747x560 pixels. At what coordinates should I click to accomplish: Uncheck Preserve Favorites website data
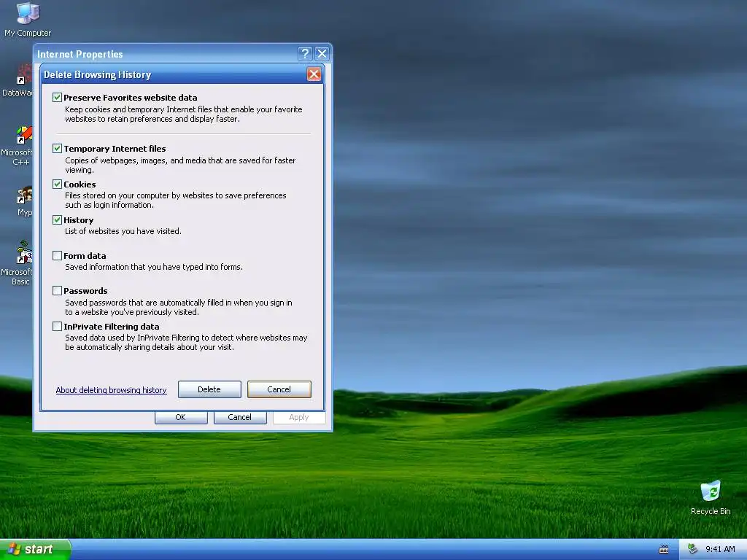coord(57,97)
